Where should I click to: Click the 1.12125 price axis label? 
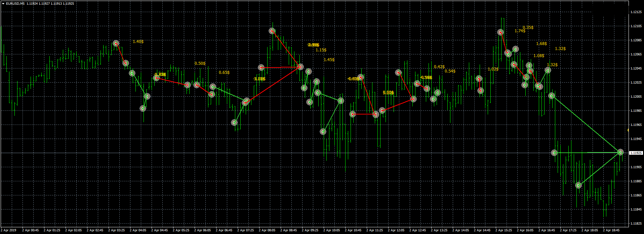(x=635, y=12)
